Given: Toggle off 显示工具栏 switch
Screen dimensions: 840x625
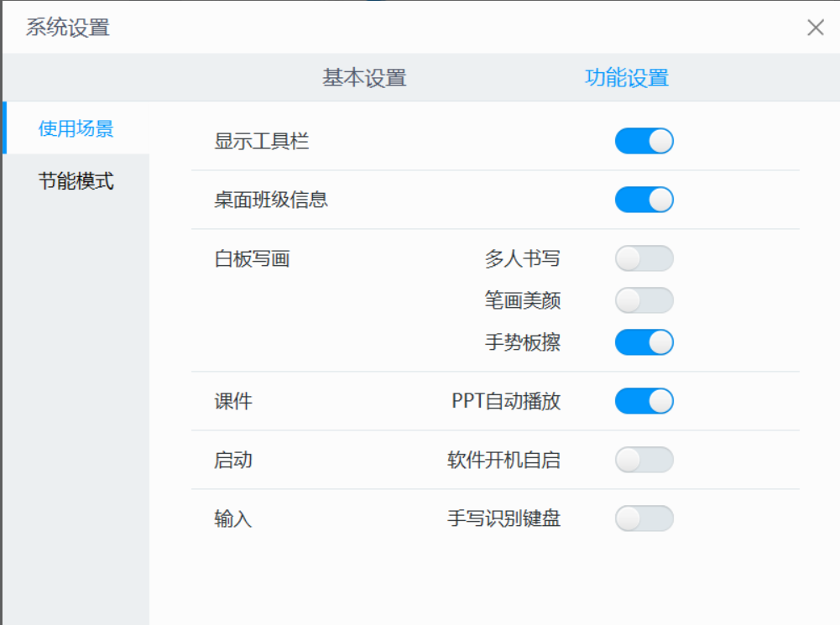Looking at the screenshot, I should (644, 141).
